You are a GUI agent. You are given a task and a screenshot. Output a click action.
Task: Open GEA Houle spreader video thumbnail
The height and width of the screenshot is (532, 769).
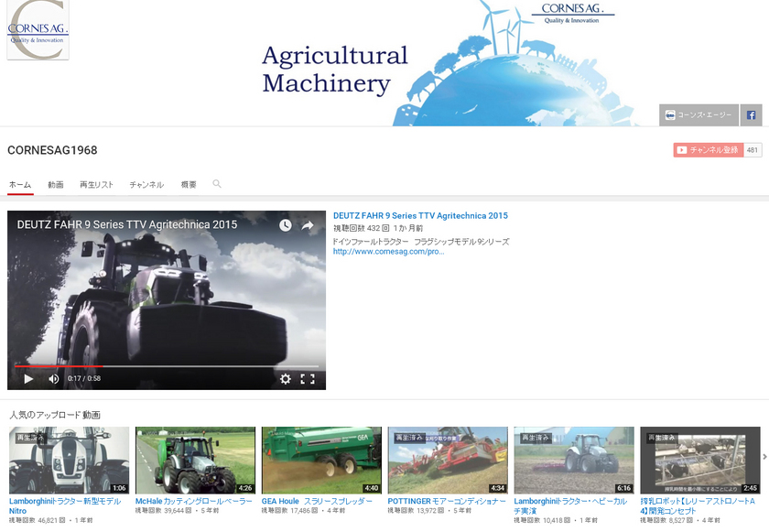click(x=321, y=460)
